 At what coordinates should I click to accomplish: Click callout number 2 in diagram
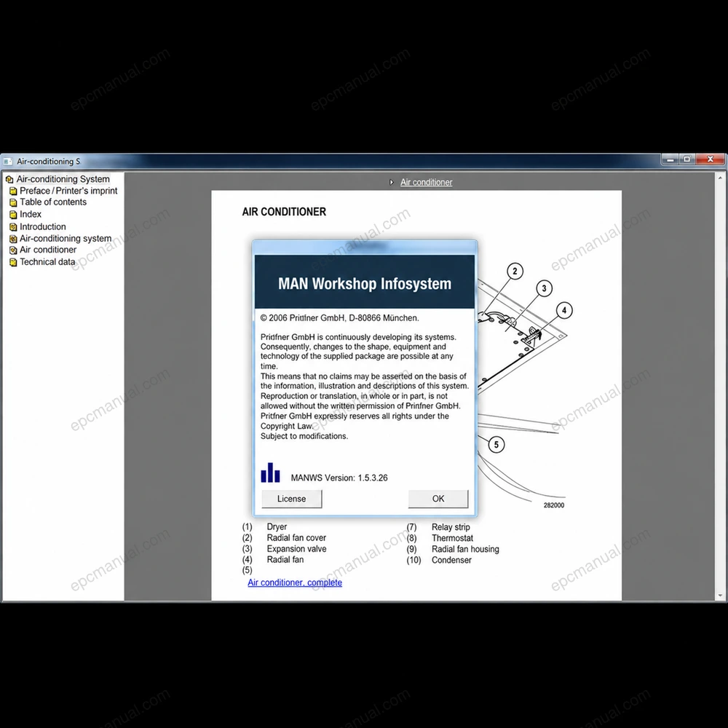(515, 271)
